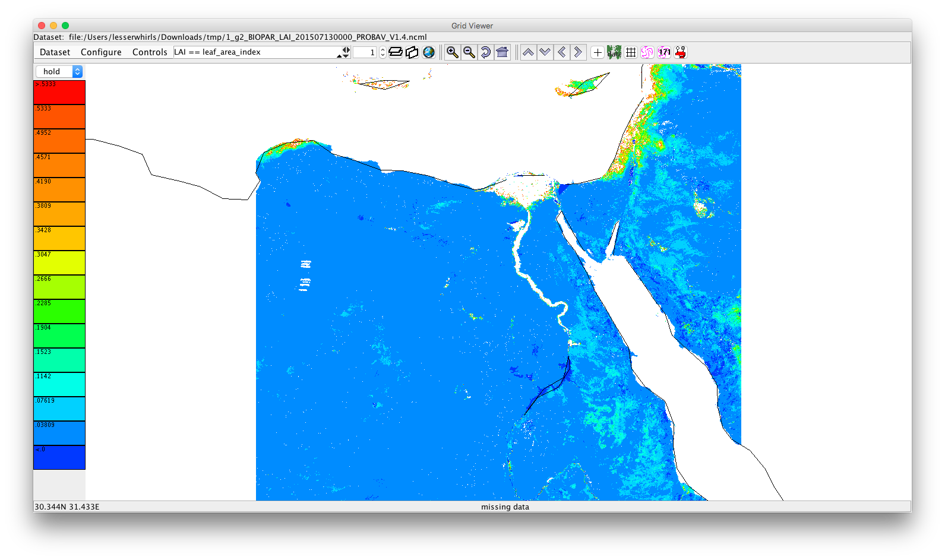This screenshot has height=560, width=945.
Task: Click the red redraw icon
Action: coord(681,52)
